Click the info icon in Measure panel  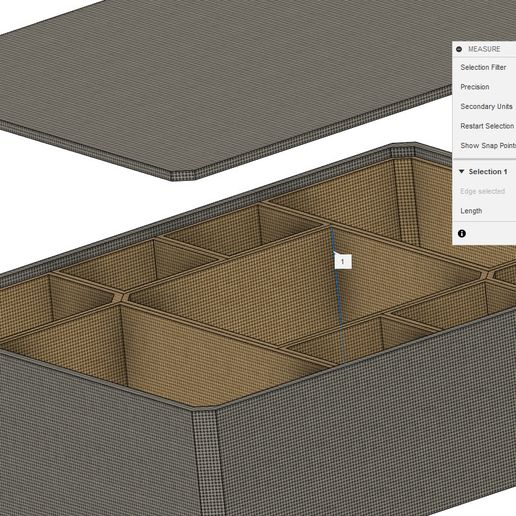click(x=462, y=234)
